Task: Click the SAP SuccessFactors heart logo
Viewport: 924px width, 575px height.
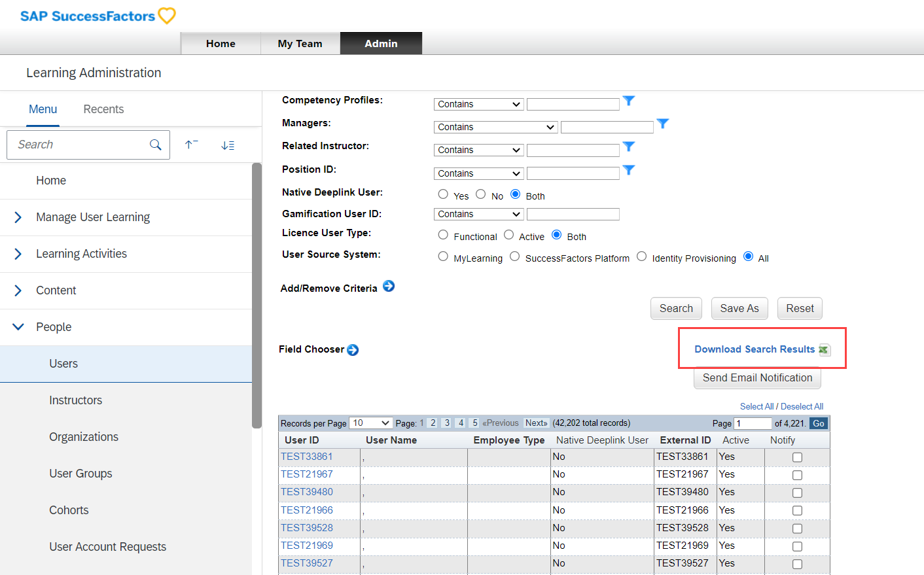Action: [x=167, y=16]
